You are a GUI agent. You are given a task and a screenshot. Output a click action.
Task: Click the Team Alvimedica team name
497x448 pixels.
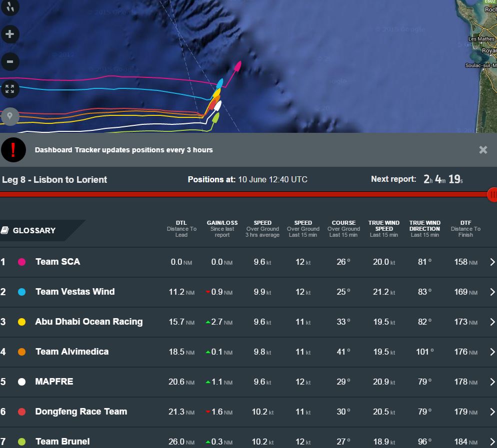pos(72,352)
